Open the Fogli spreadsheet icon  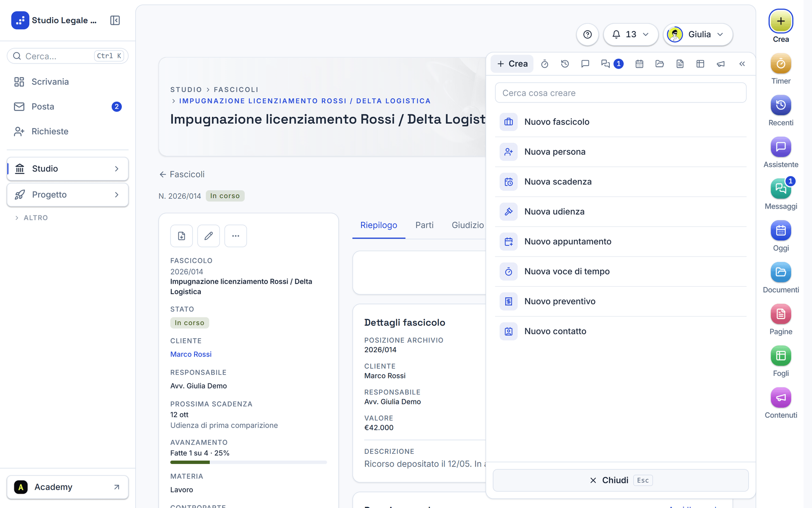pos(781,356)
